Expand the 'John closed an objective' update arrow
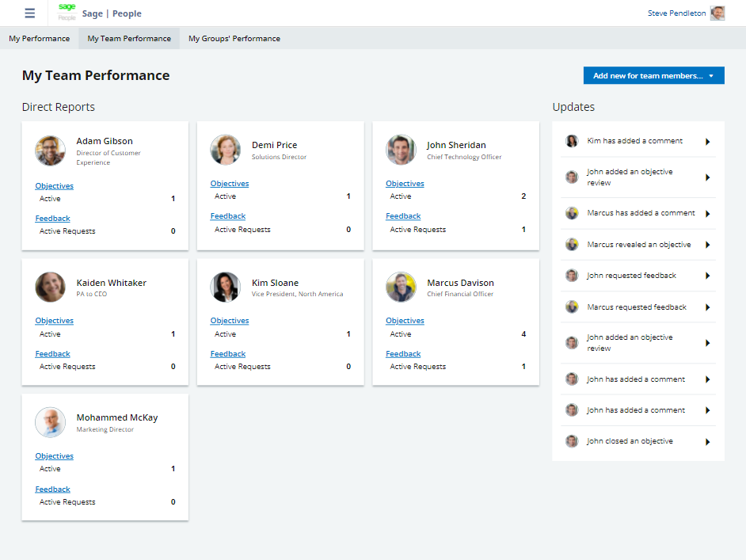This screenshot has height=560, width=746. click(707, 442)
